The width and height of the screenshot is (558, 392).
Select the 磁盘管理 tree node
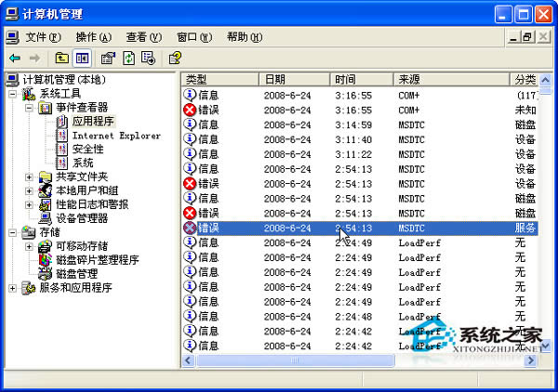(x=75, y=274)
